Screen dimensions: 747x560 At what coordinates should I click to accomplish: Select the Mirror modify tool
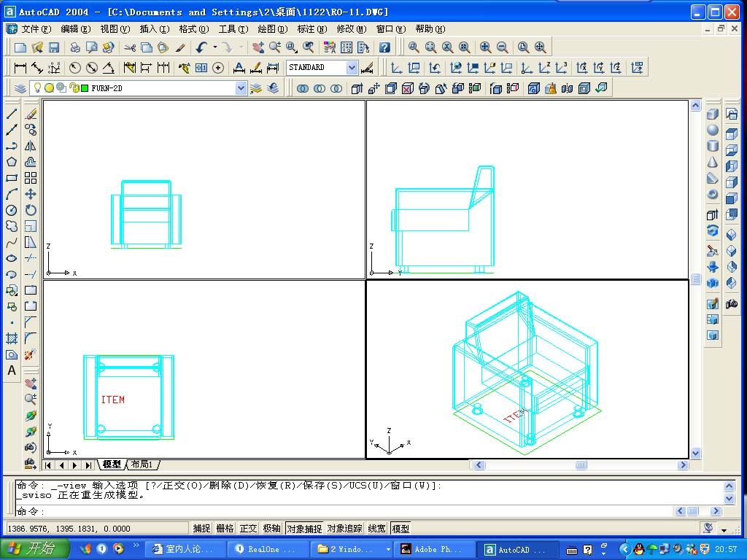point(31,146)
